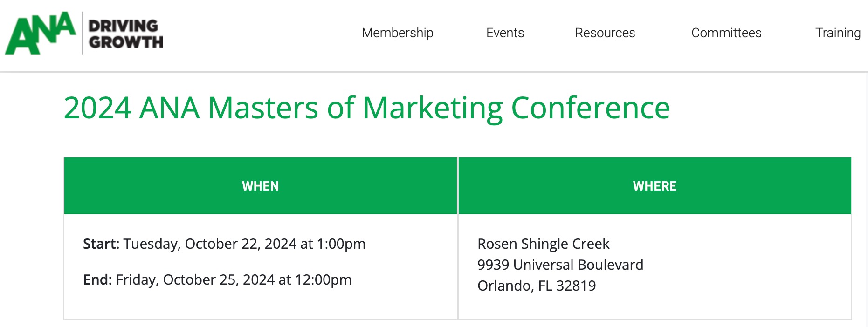Viewport: 868px width, 327px height.
Task: Open the Membership menu
Action: tap(397, 33)
